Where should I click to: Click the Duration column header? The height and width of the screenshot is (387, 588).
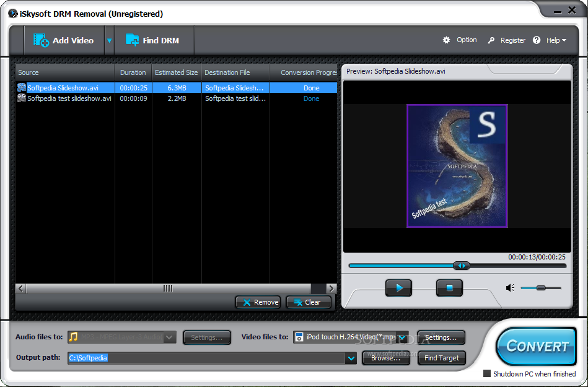[133, 72]
